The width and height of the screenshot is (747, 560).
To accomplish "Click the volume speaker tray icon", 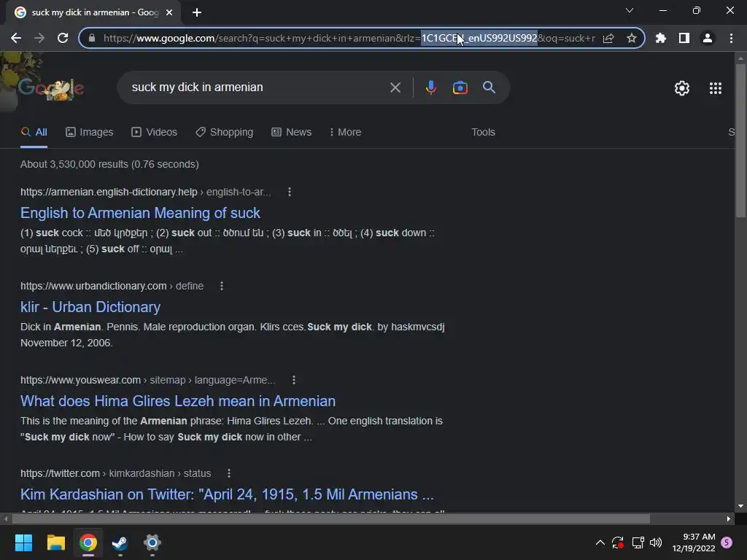I will click(656, 542).
